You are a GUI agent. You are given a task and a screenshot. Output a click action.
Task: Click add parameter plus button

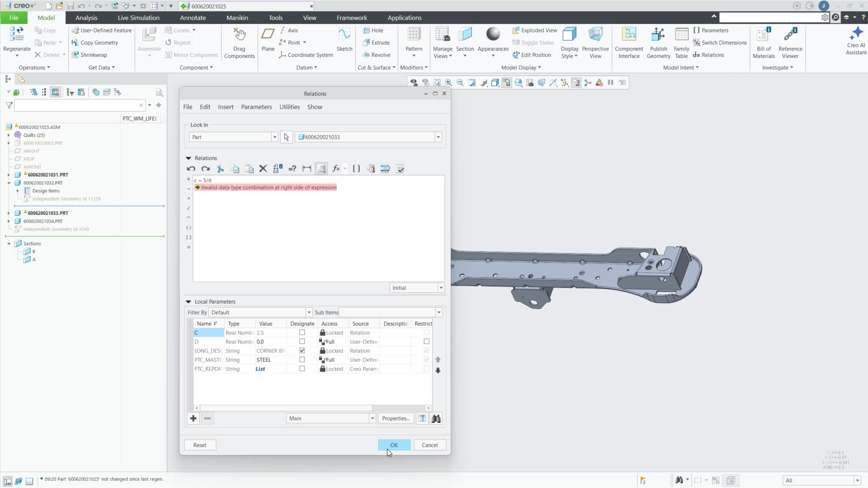(193, 418)
